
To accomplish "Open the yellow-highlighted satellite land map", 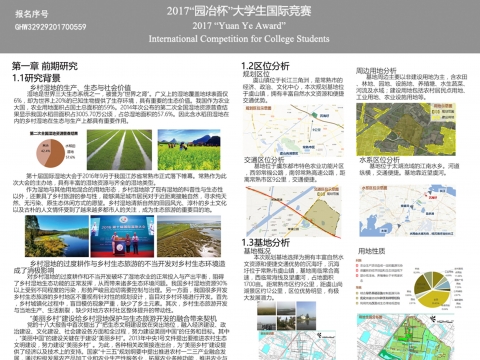I will (x=406, y=129).
